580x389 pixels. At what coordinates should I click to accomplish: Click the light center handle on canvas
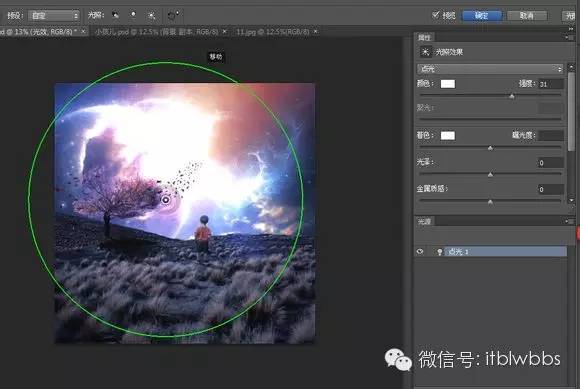point(166,200)
